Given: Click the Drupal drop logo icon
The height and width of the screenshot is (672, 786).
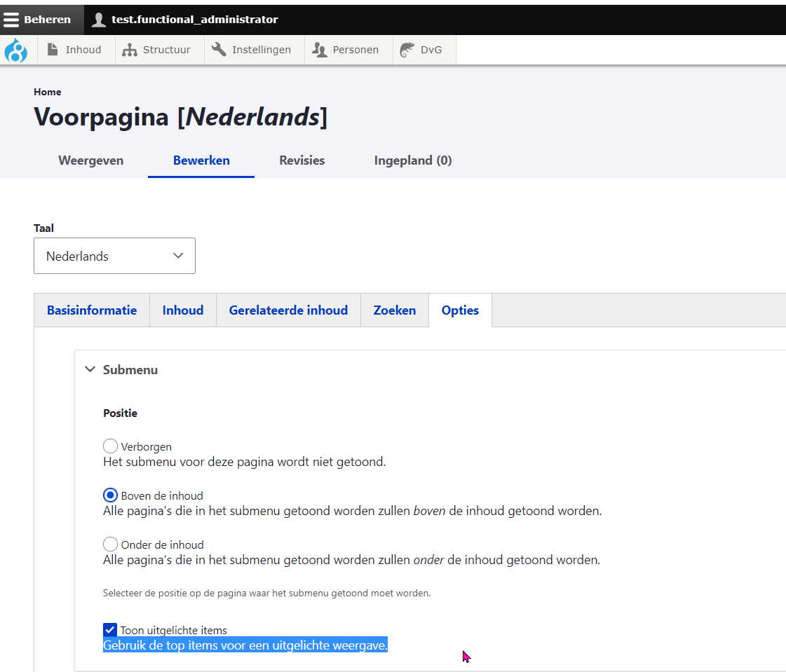Looking at the screenshot, I should [x=15, y=50].
